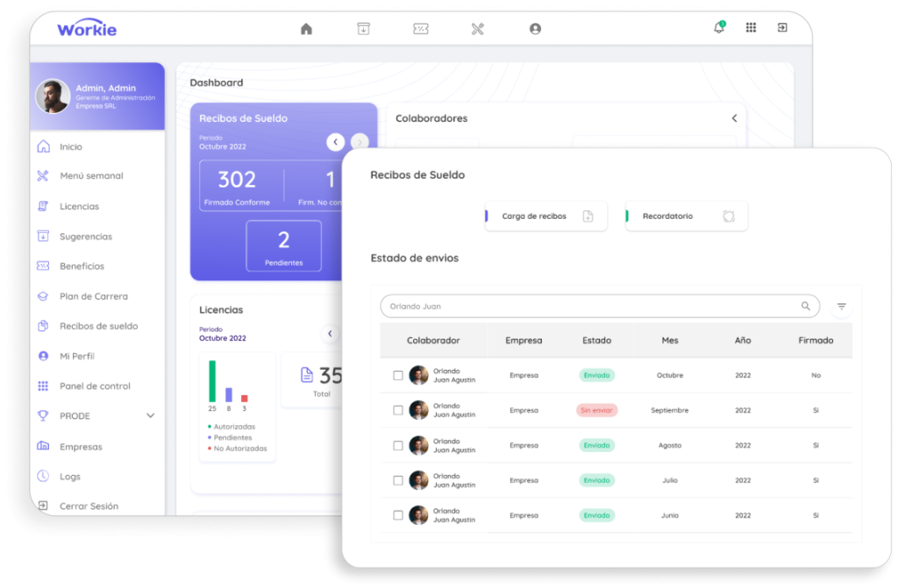Viewport: 898px width, 588px height.
Task: Select the checkbox for the Junio row
Action: point(397,514)
